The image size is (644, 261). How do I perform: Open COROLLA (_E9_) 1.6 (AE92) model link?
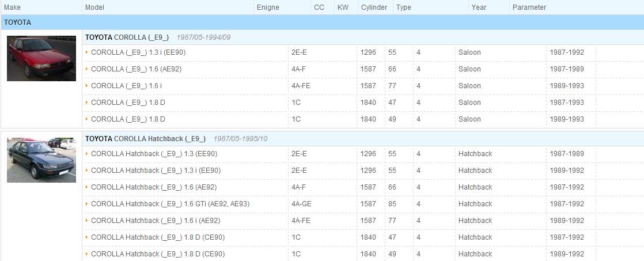click(x=137, y=69)
